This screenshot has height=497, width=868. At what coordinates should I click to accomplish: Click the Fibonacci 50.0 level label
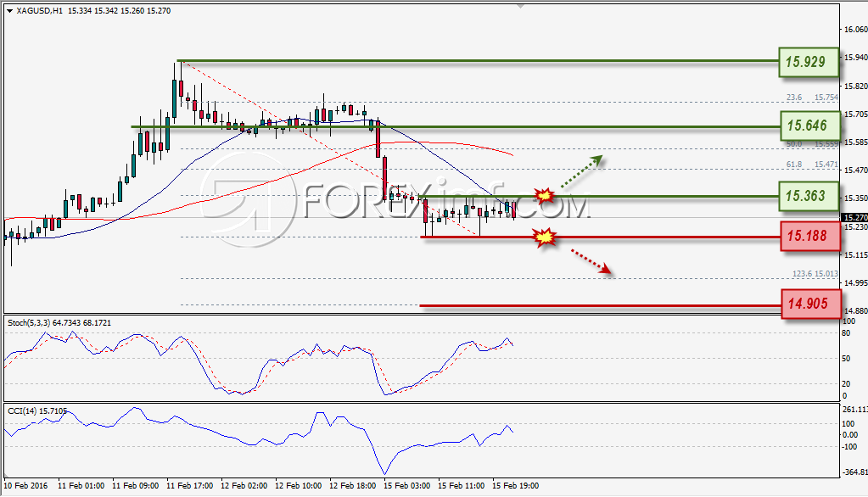tap(794, 144)
